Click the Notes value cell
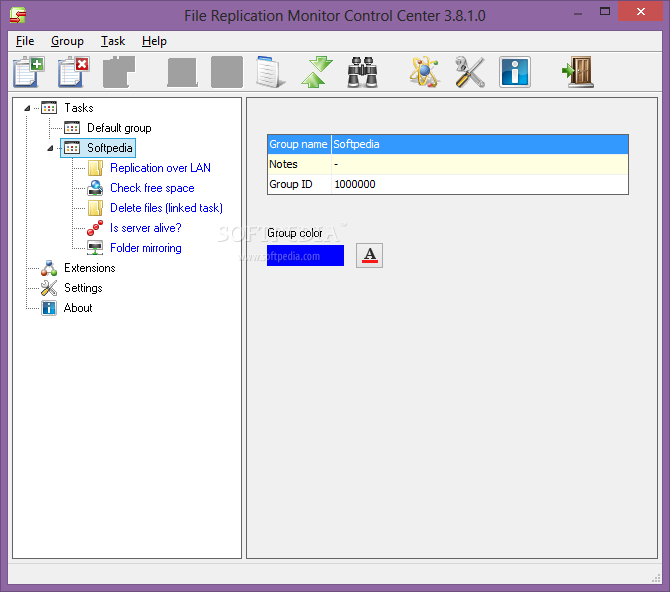This screenshot has height=592, width=670. point(480,164)
